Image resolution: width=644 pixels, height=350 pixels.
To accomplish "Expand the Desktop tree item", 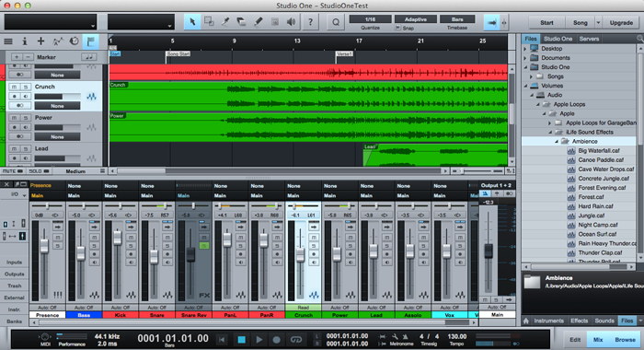I will [x=525, y=49].
